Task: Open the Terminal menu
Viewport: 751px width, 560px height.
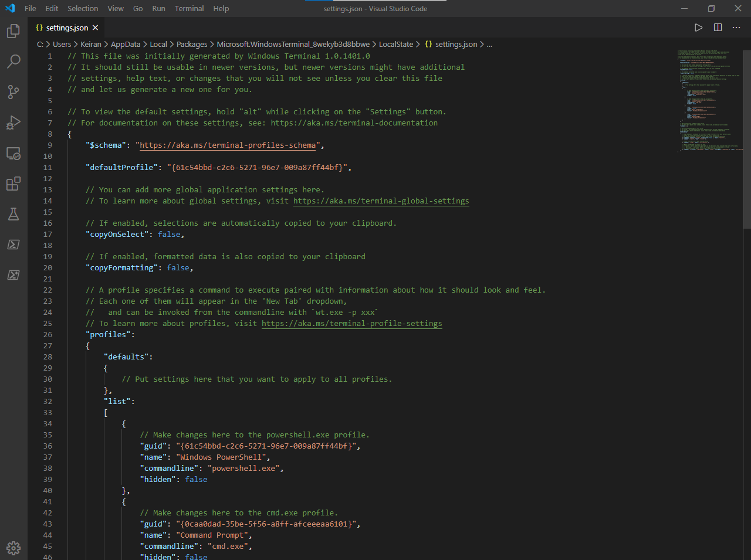Action: coord(189,8)
